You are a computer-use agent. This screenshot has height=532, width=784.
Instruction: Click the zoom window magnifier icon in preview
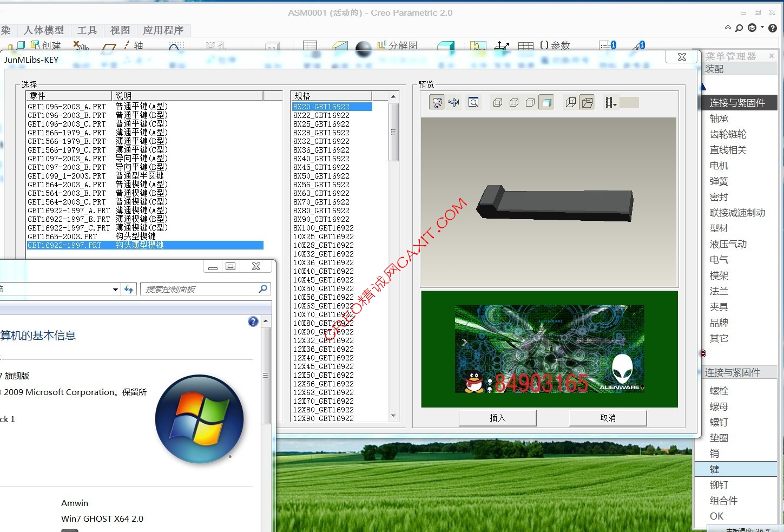(x=473, y=102)
